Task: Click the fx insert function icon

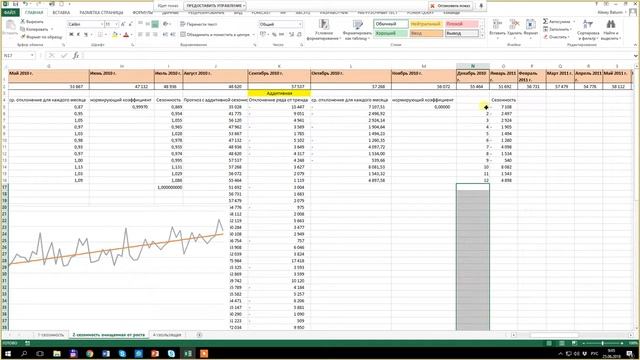Action: pyautogui.click(x=76, y=56)
